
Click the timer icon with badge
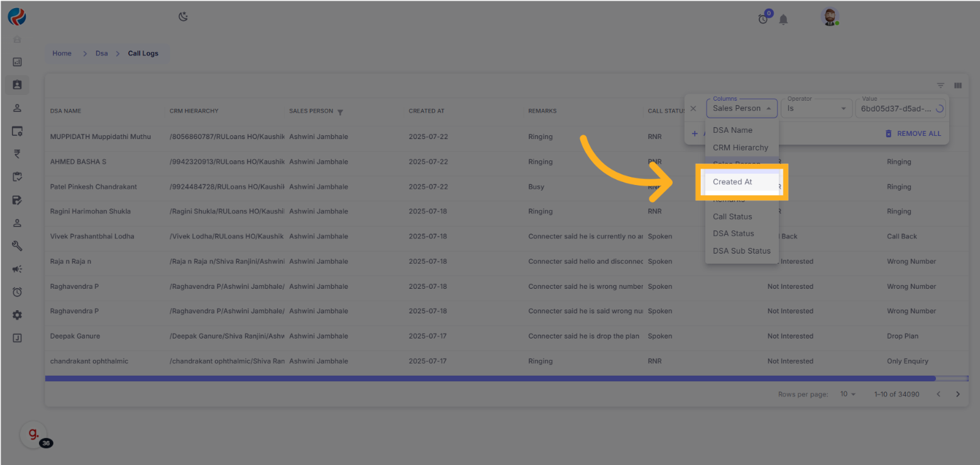(x=763, y=19)
